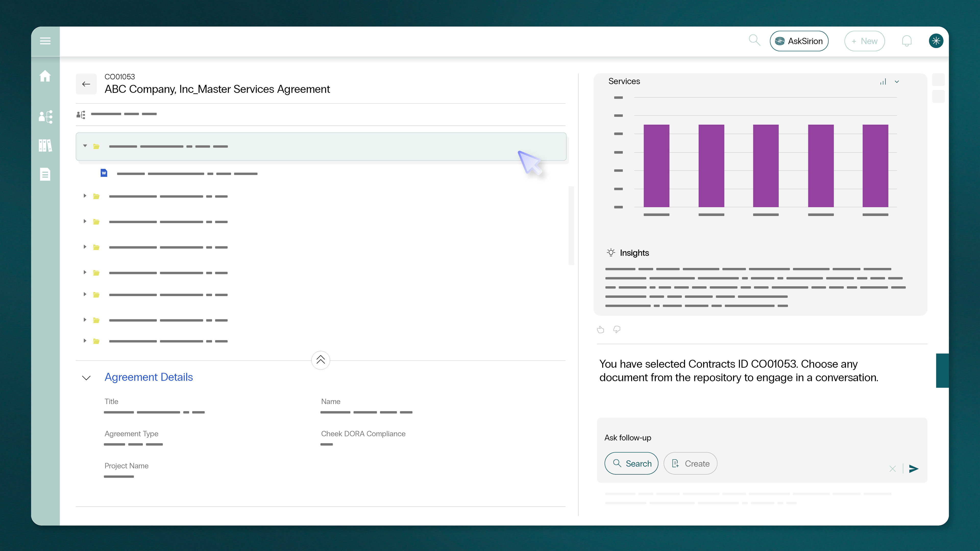Click the top bar search magnifier

tap(754, 40)
